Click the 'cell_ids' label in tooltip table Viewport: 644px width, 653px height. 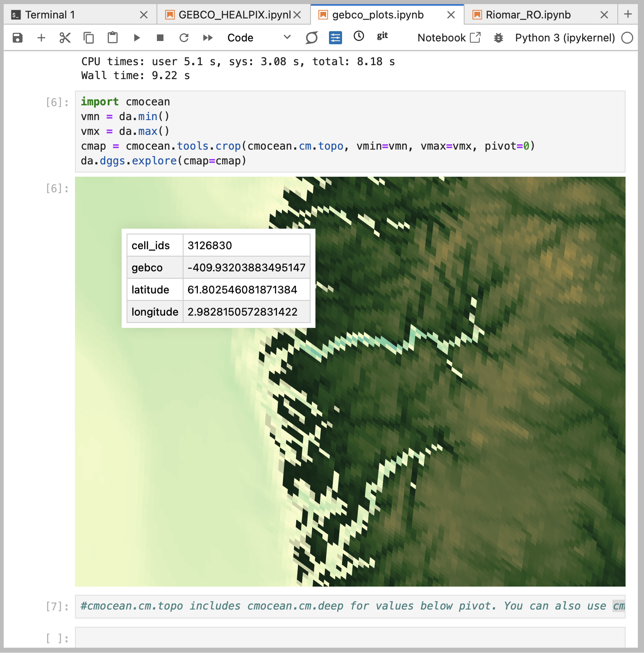(x=155, y=246)
